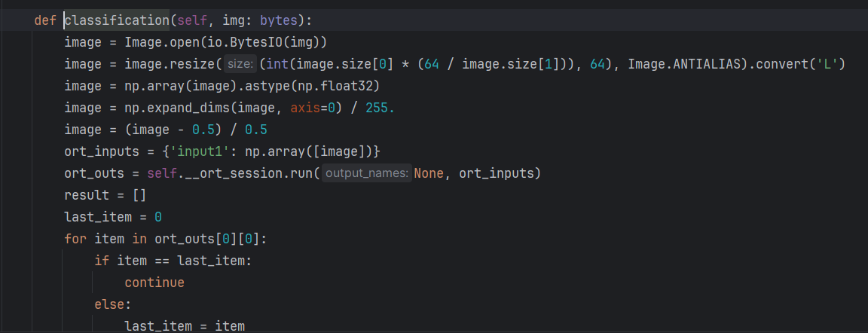This screenshot has width=868, height=333.
Task: Click the axis keyword argument
Action: click(x=305, y=108)
